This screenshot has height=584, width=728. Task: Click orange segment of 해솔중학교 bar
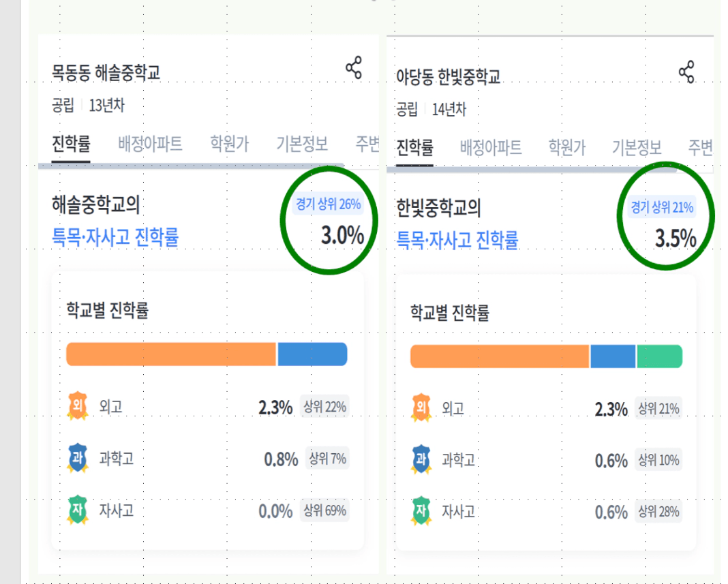[171, 354]
